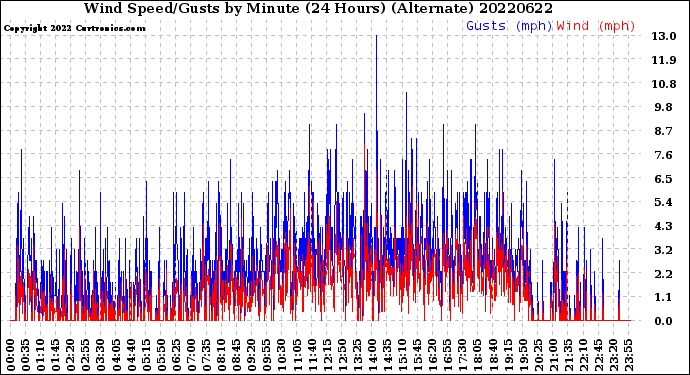
Task: Click the 08:45 time axis label
Action: (x=237, y=355)
